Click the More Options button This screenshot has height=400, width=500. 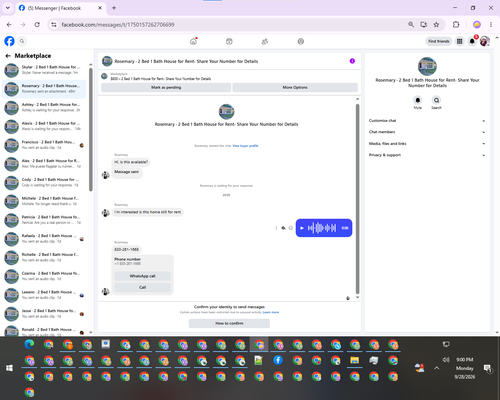pyautogui.click(x=295, y=87)
